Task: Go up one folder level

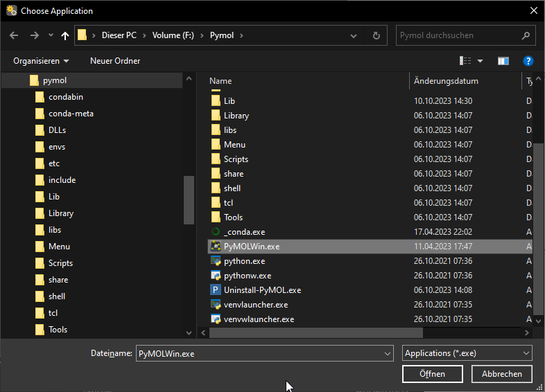Action: 65,35
